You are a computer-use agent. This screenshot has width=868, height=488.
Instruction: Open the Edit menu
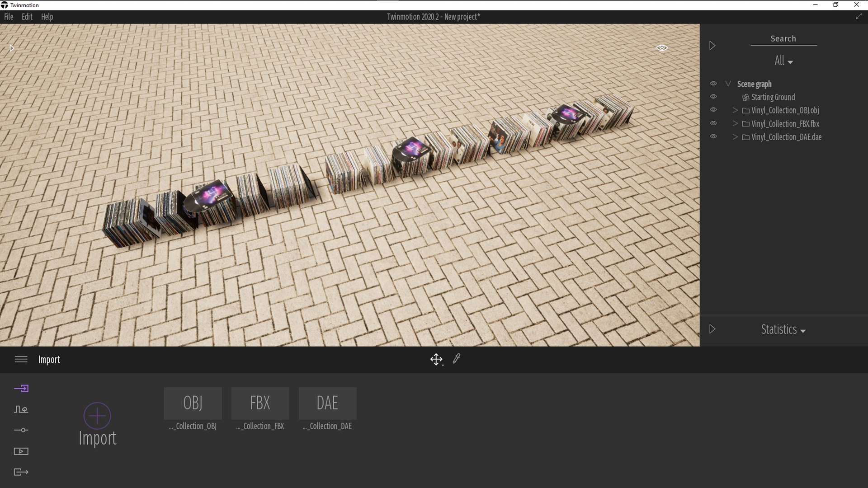[x=27, y=17]
